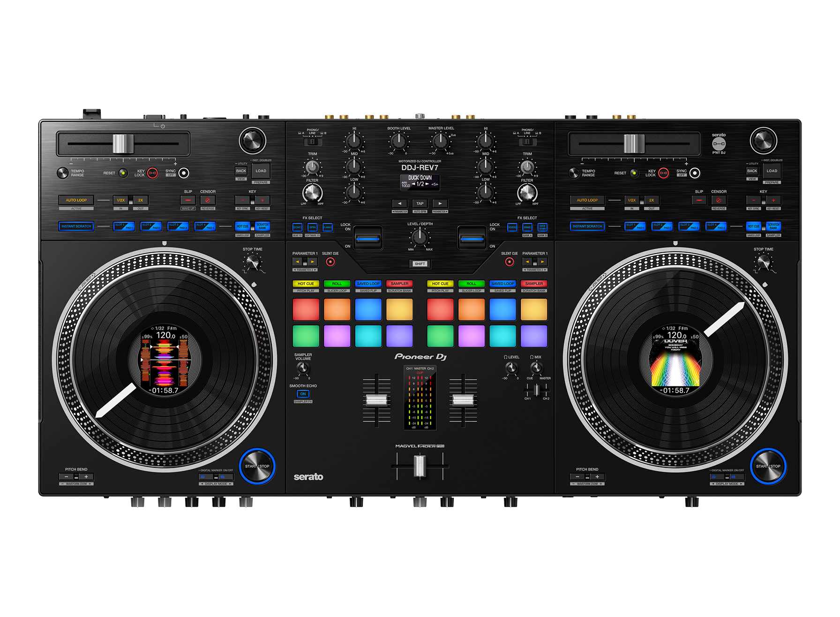
Task: Toggle the right FX lever
Action: (x=472, y=238)
